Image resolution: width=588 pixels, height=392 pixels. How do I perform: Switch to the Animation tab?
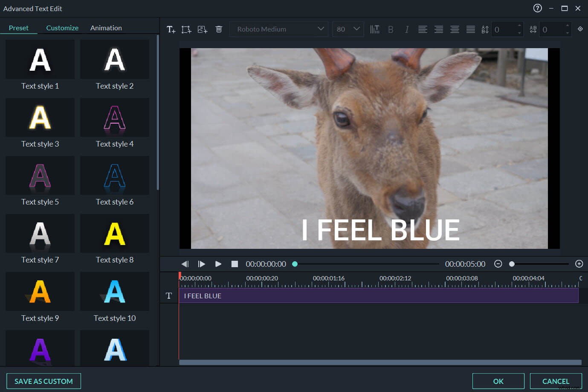tap(106, 28)
